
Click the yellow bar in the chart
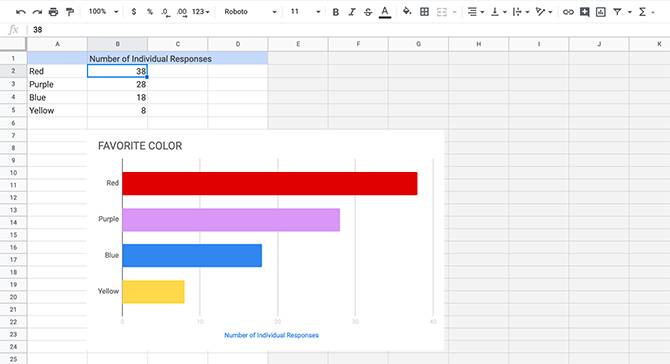coord(153,292)
